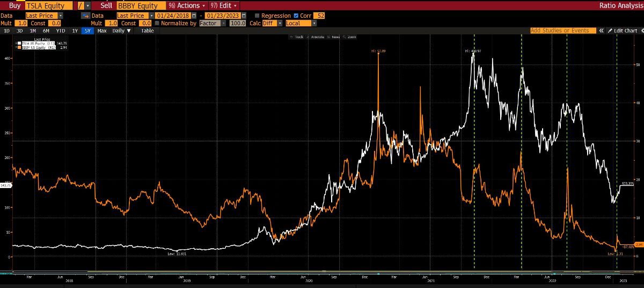The height and width of the screenshot is (288, 644).
Task: Open the end date calendar picker icon
Action: point(244,16)
